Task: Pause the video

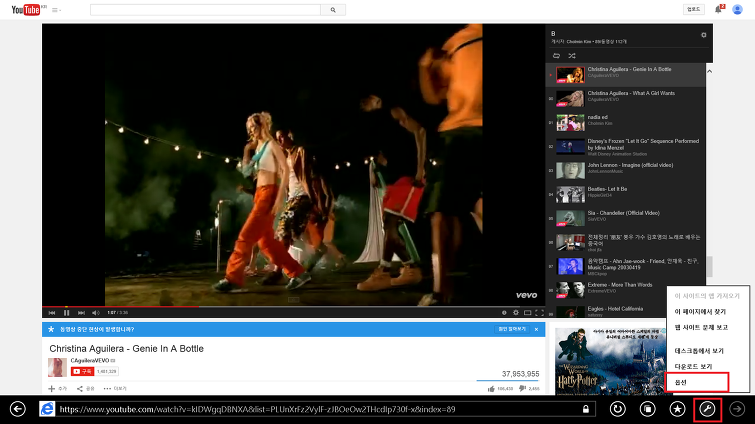Action: click(x=66, y=313)
